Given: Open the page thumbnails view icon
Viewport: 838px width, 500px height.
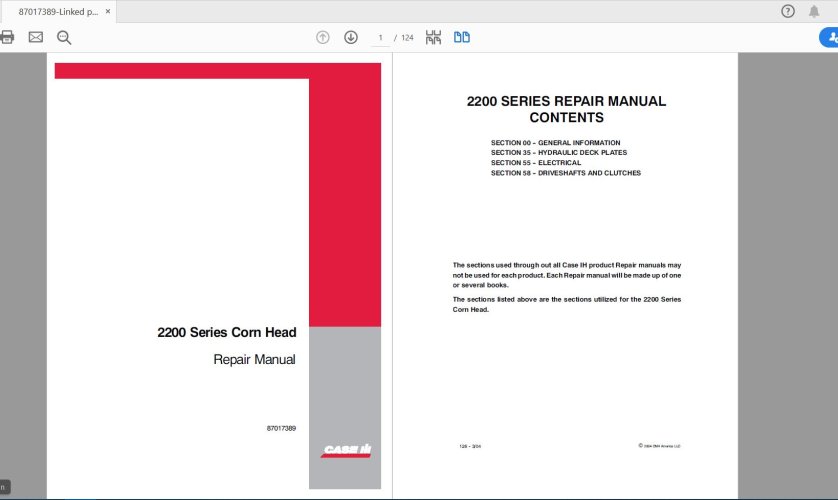Looking at the screenshot, I should (433, 37).
